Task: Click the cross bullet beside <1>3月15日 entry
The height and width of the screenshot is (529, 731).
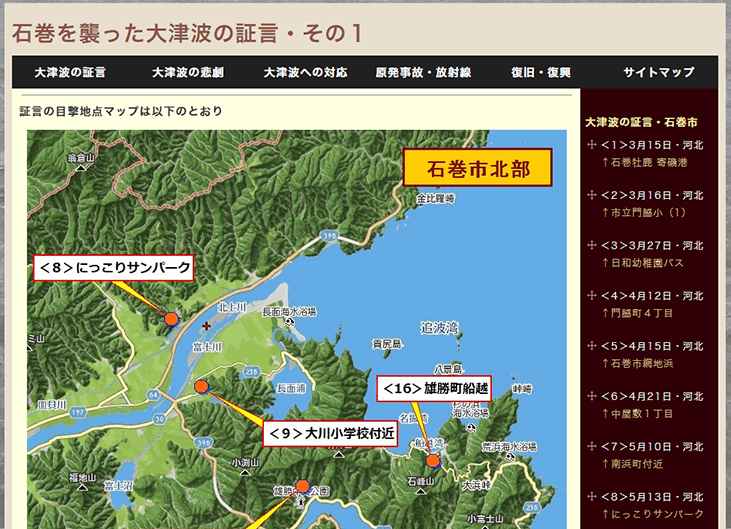Action: pyautogui.click(x=591, y=145)
